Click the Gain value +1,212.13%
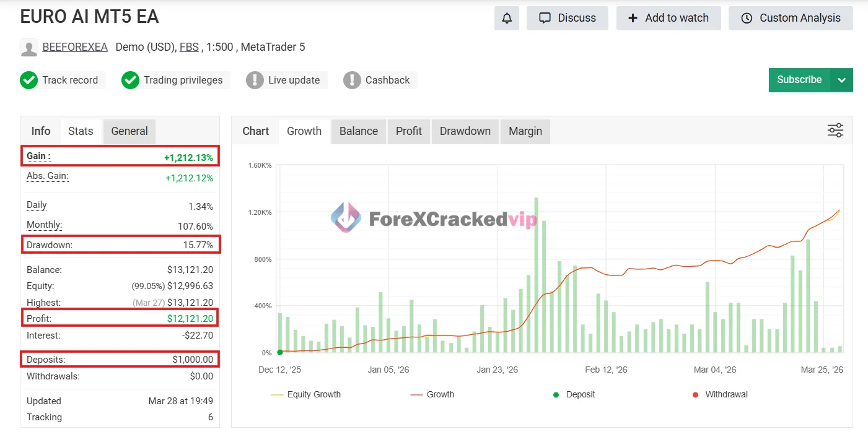The height and width of the screenshot is (437, 868). 188,158
